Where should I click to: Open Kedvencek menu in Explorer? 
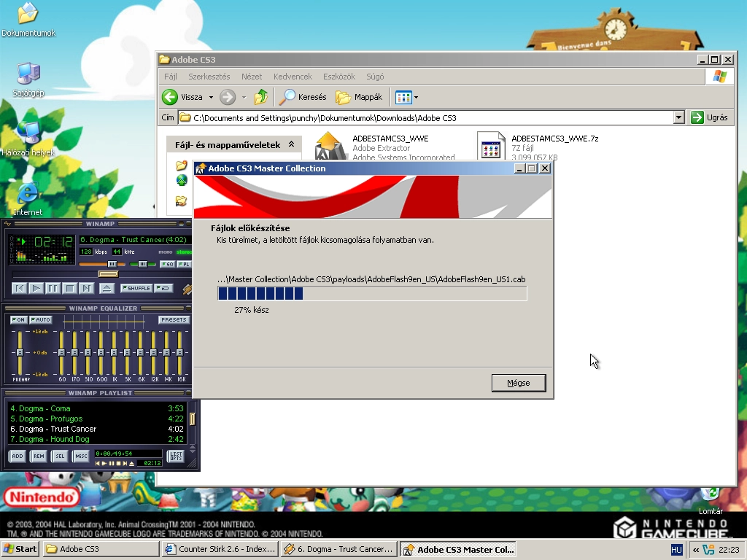(x=293, y=77)
